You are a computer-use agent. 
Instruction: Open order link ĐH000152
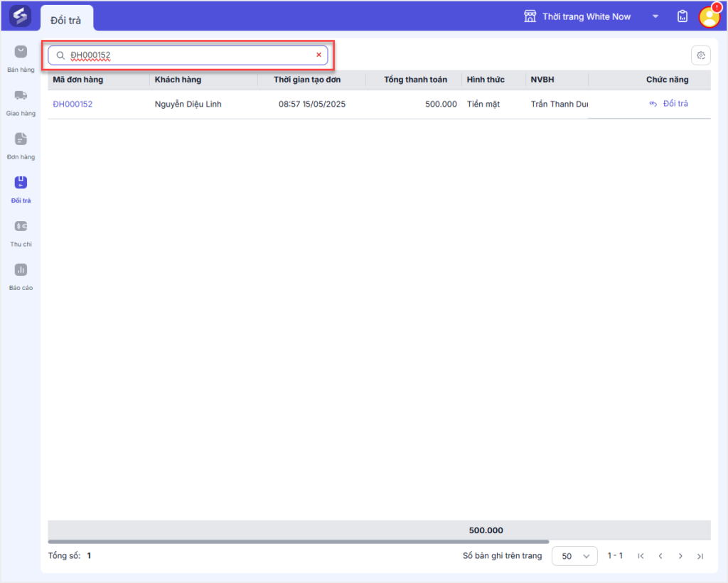click(x=73, y=104)
